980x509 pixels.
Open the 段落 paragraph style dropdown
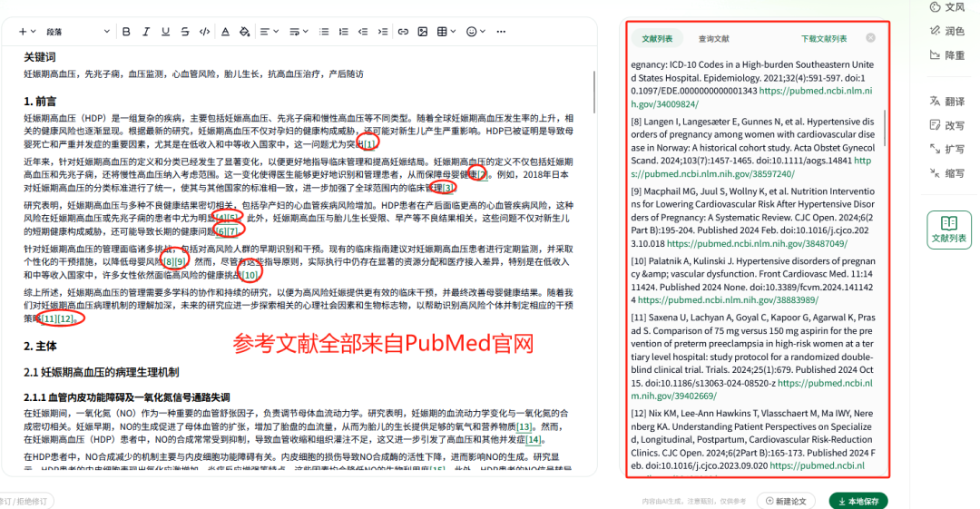click(x=77, y=31)
